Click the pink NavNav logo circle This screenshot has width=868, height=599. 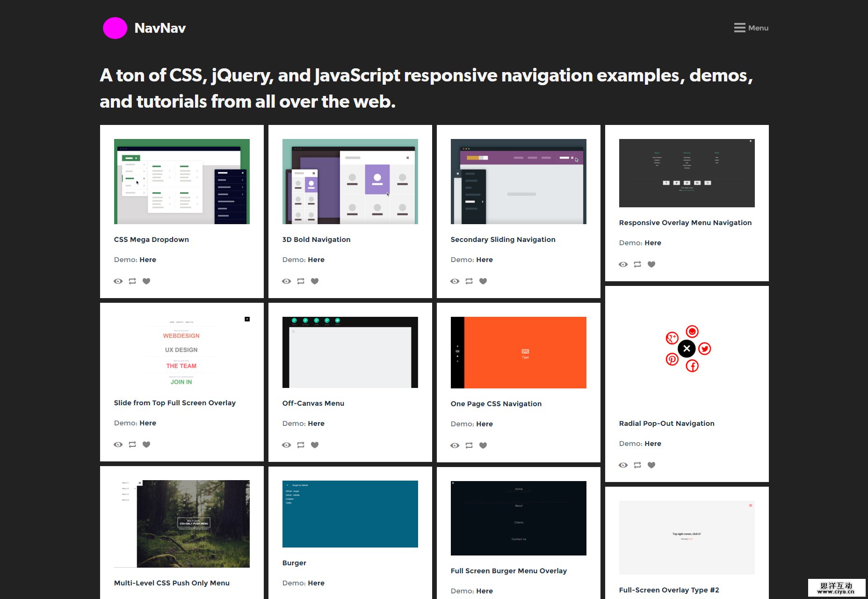click(x=115, y=28)
